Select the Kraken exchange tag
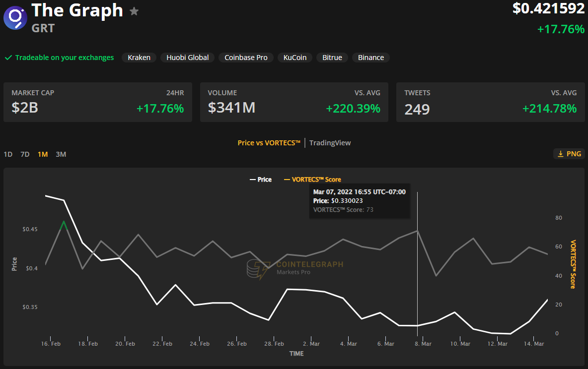This screenshot has height=369, width=588. [139, 58]
